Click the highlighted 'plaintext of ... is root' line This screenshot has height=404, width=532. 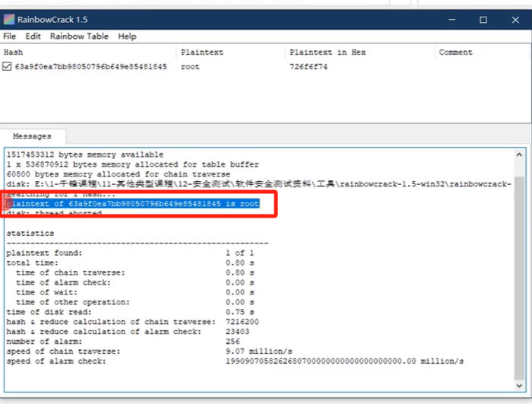[x=133, y=204]
